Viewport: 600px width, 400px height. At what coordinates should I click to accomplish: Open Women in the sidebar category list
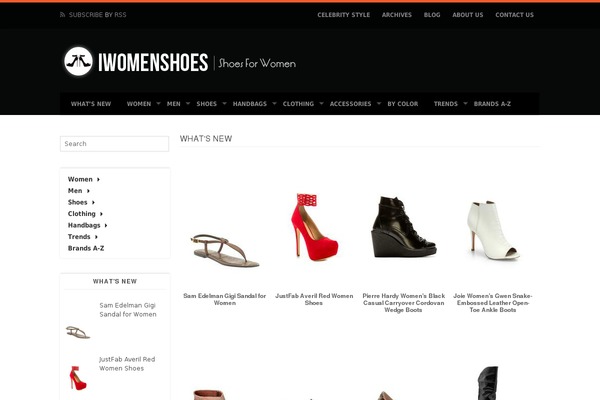coord(80,179)
